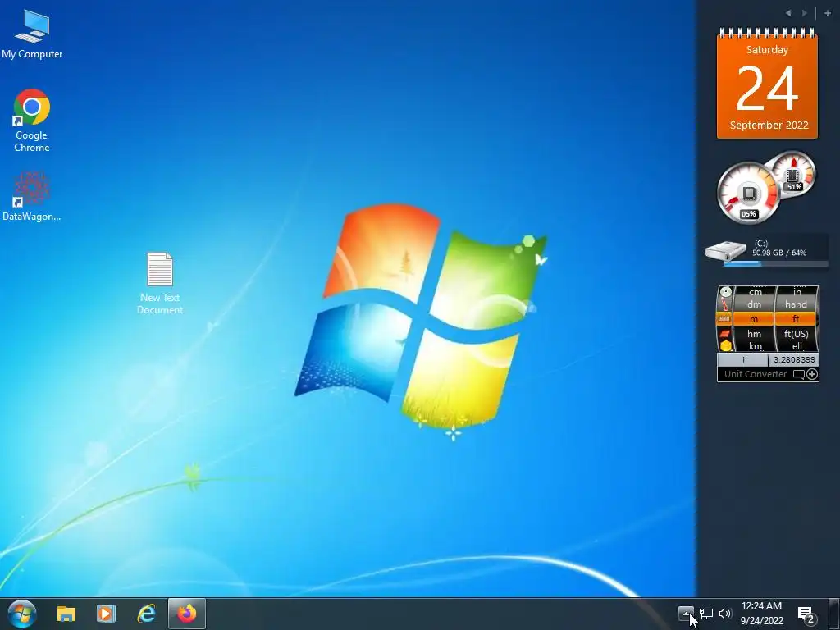Switch to the Firefox taskbar button
This screenshot has width=840, height=630.
(186, 614)
